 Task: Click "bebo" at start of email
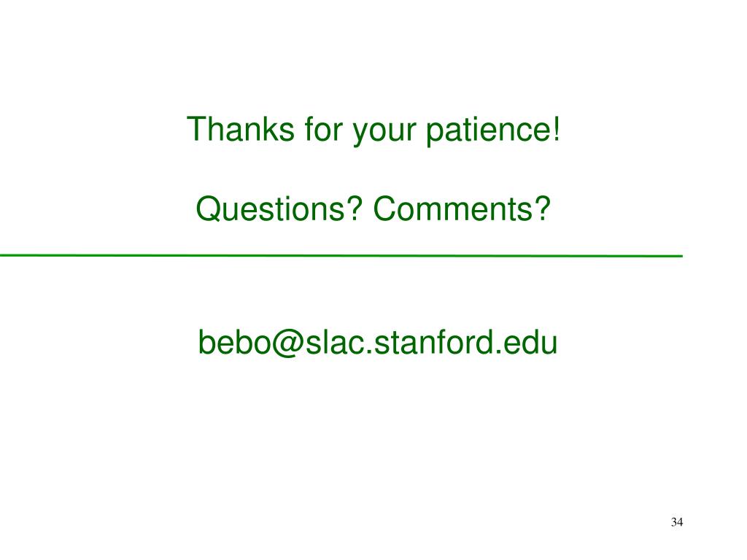pyautogui.click(x=234, y=342)
